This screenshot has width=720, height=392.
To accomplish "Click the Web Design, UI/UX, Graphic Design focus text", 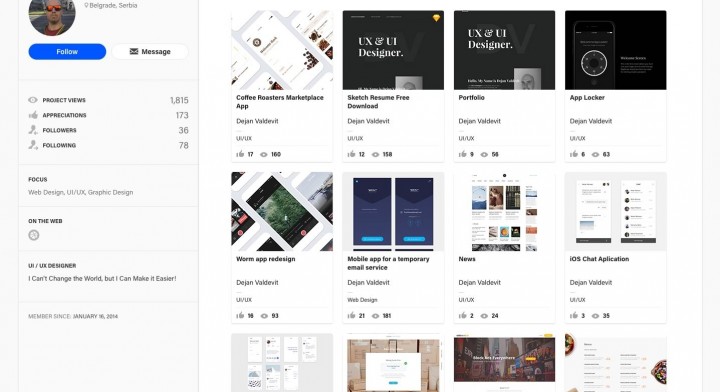I will click(x=80, y=192).
